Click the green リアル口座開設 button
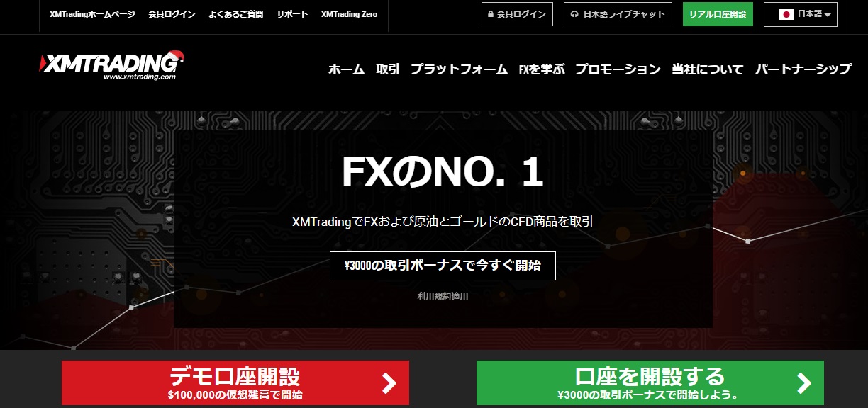Screen dimensions: 868x408 pyautogui.click(x=718, y=14)
